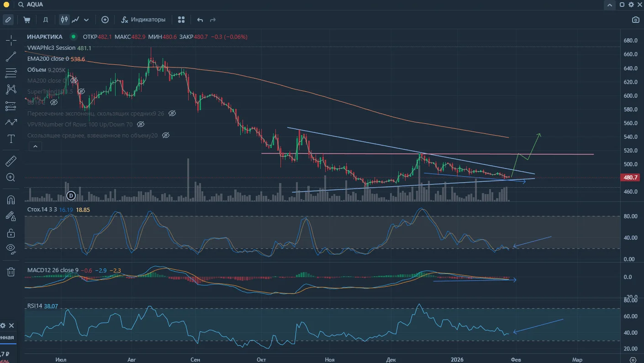This screenshot has height=363, width=644.
Task: Select the trend line drawing tool
Action: click(x=11, y=57)
